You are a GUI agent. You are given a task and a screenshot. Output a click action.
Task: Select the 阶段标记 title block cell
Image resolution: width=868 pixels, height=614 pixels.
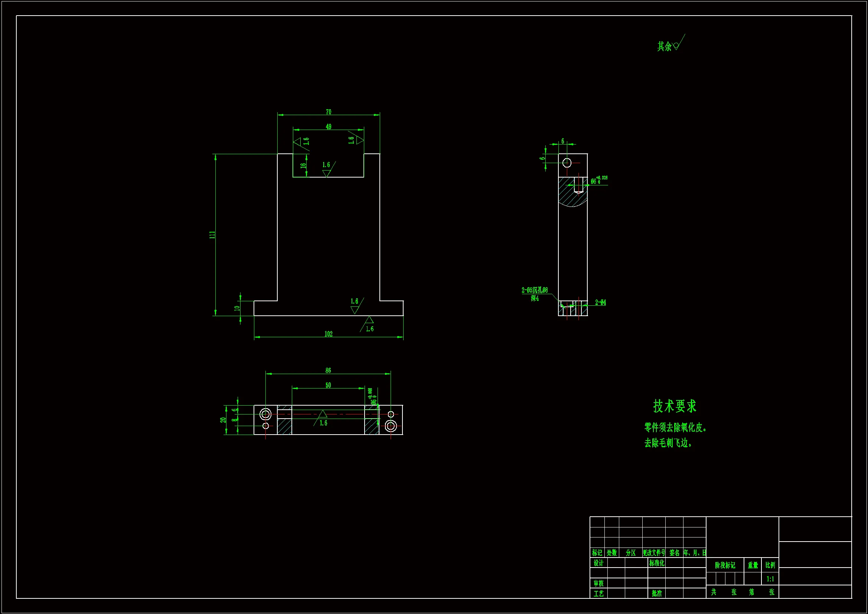click(x=725, y=565)
